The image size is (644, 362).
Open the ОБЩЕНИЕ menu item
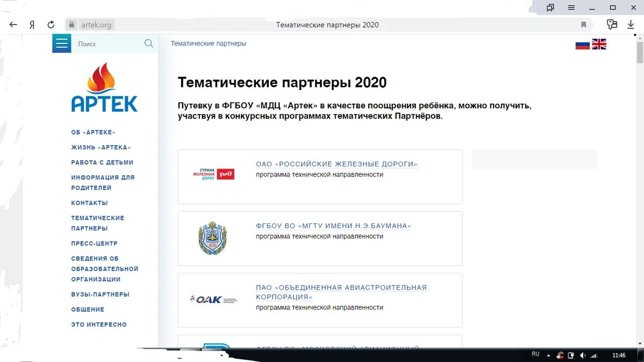pos(88,309)
